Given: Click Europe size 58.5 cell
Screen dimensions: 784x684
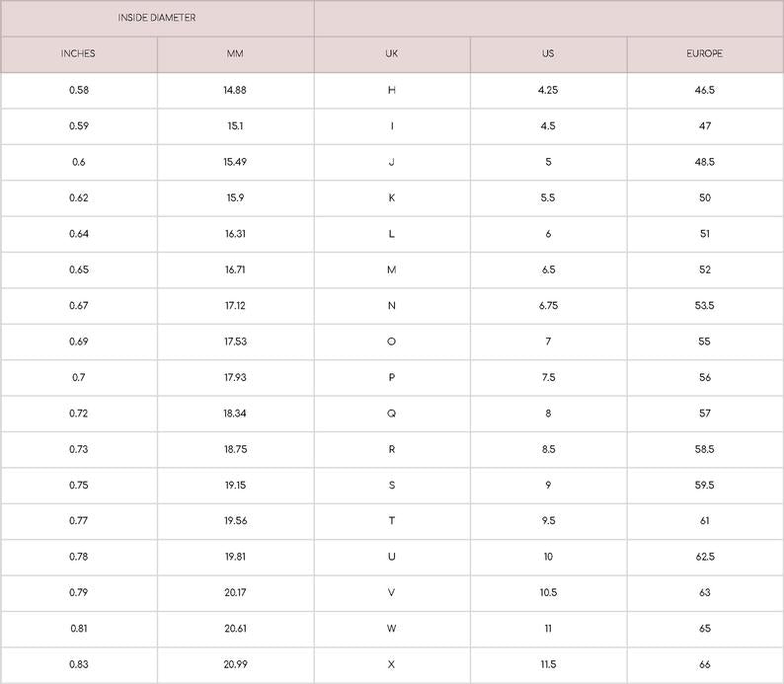Looking at the screenshot, I should point(704,449).
